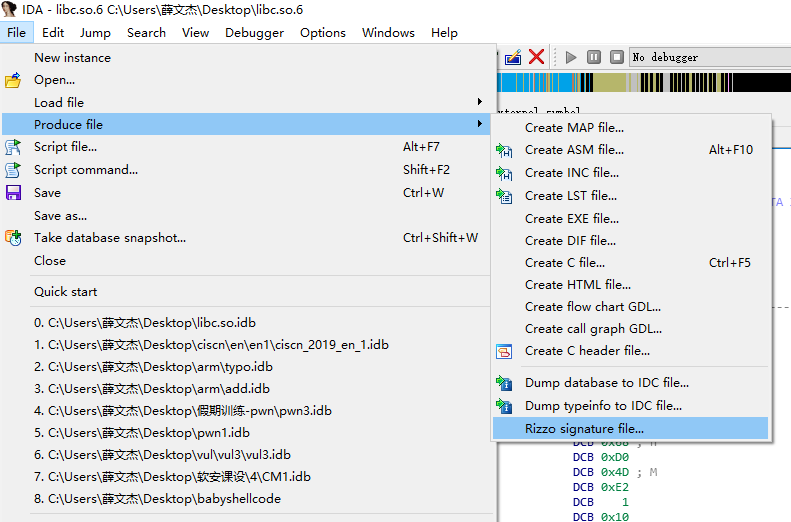The height and width of the screenshot is (522, 791).
Task: Select Save in File menu
Action: [246, 193]
